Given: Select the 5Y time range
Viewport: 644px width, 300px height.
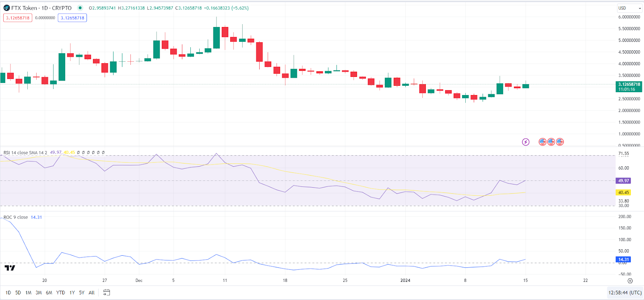Looking at the screenshot, I should click(82, 293).
